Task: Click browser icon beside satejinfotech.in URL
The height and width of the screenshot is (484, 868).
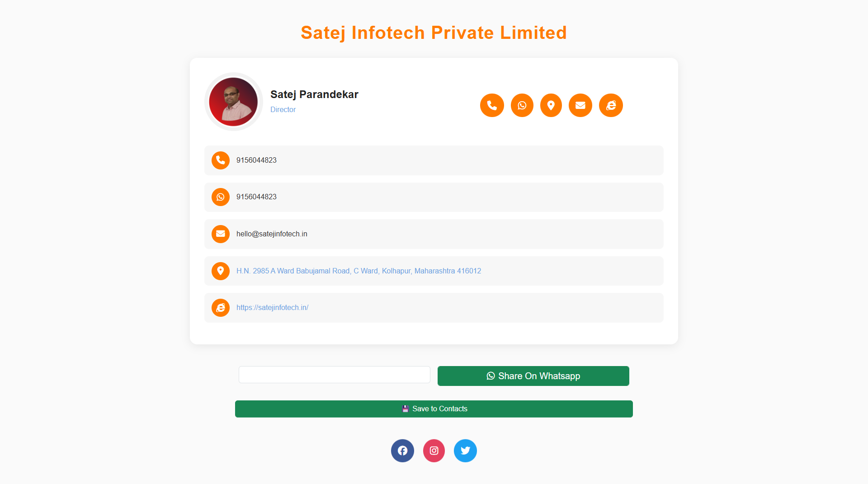Action: tap(221, 308)
